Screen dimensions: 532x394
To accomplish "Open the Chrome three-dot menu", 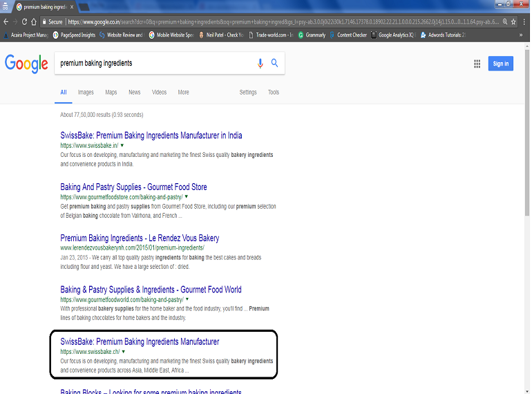I will (524, 21).
